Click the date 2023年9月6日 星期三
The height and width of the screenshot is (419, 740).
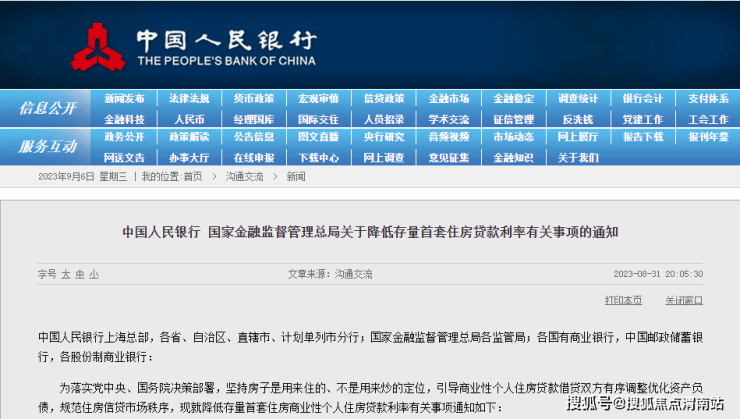pyautogui.click(x=83, y=176)
